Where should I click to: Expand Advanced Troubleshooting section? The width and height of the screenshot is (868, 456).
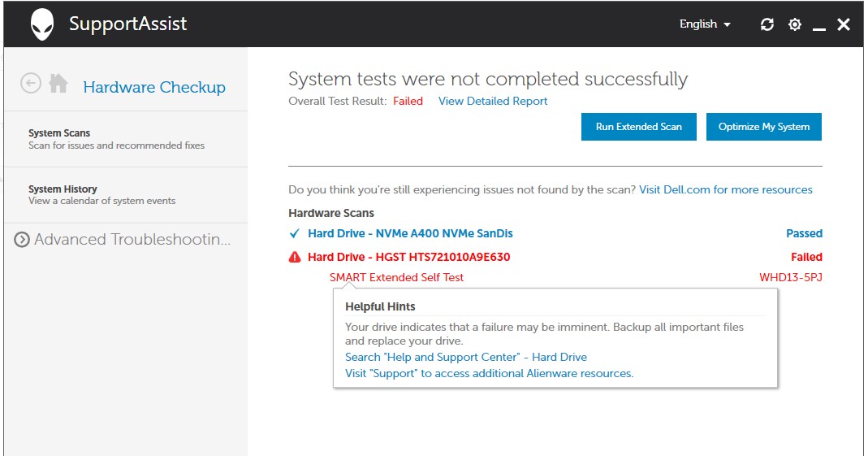[x=122, y=239]
